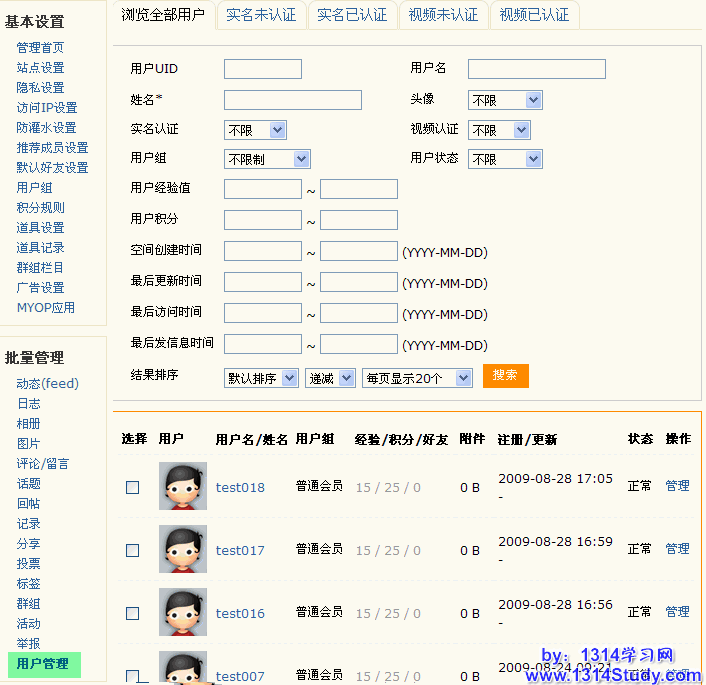This screenshot has width=706, height=685.
Task: Open 动态(feed) in batch management
Action: click(x=47, y=384)
